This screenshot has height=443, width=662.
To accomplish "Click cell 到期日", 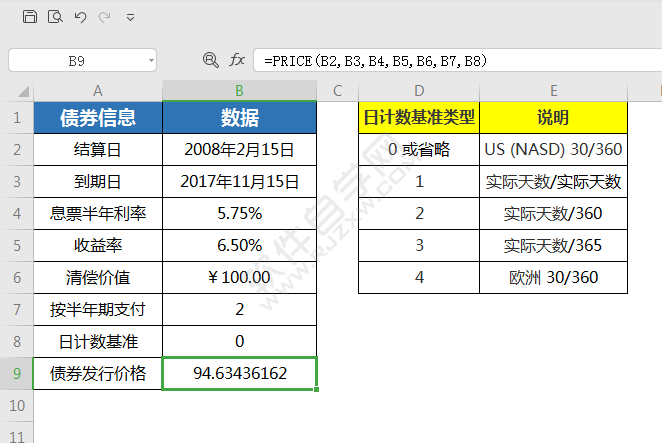I will [x=98, y=182].
